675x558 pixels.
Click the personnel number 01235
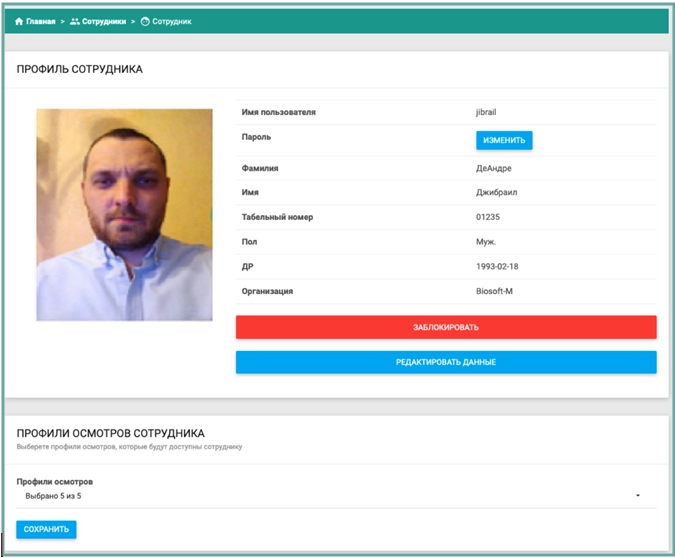coord(488,217)
